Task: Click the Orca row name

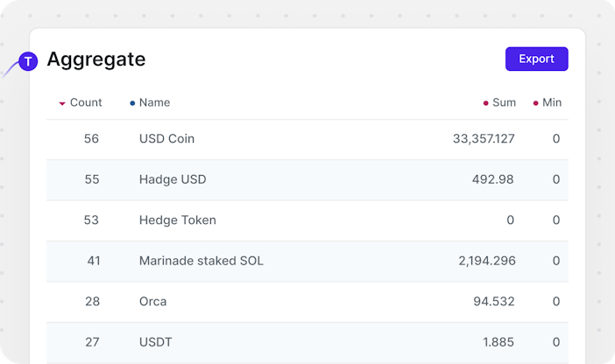Action: (152, 302)
